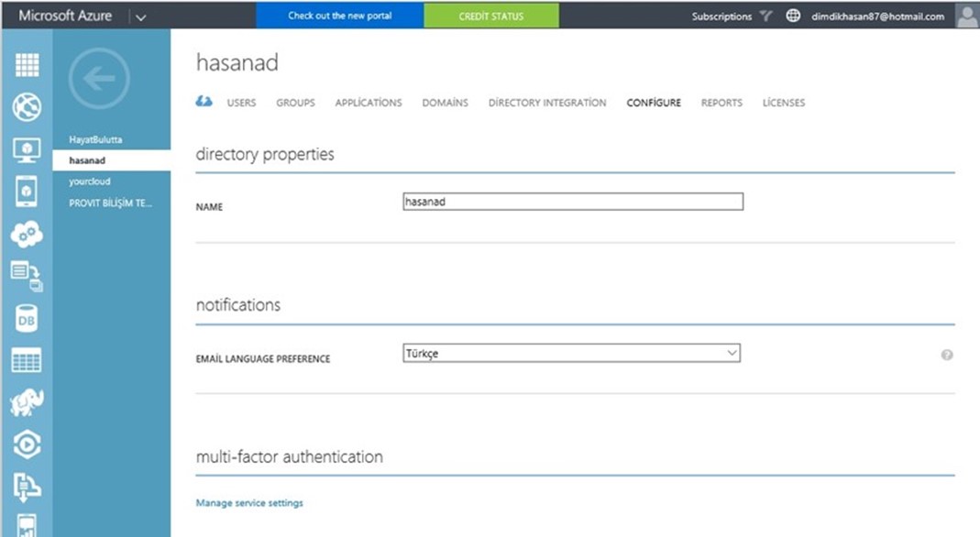Open directory quick start cloud icon
The width and height of the screenshot is (980, 537).
[x=204, y=101]
